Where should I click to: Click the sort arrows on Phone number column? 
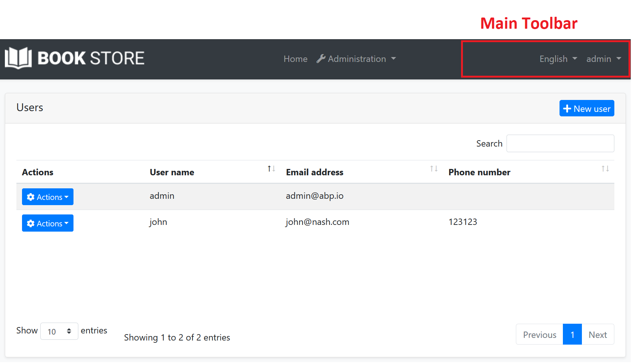pos(605,169)
